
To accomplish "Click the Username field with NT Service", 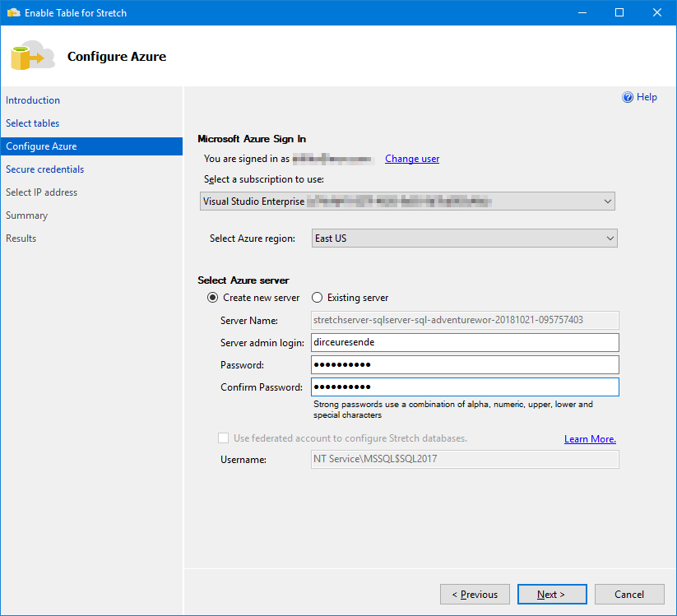I will click(x=465, y=459).
